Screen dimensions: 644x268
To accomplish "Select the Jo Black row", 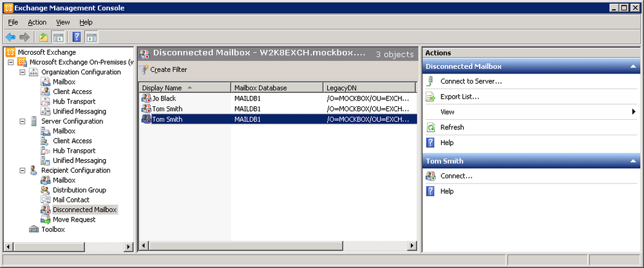I will 278,99.
